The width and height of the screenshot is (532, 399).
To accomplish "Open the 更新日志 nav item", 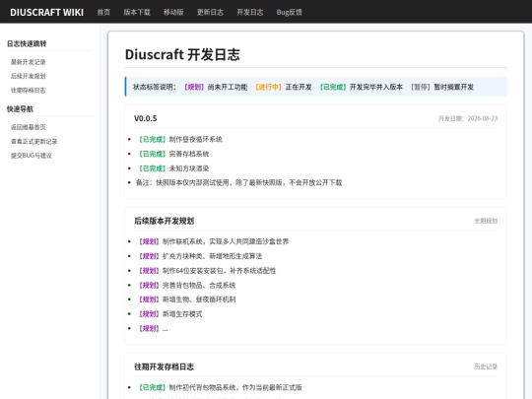I will 210,12.
